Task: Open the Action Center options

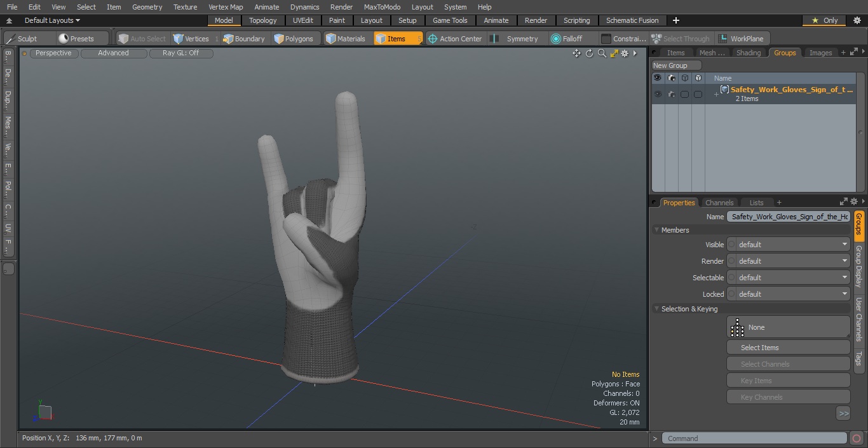Action: click(455, 39)
